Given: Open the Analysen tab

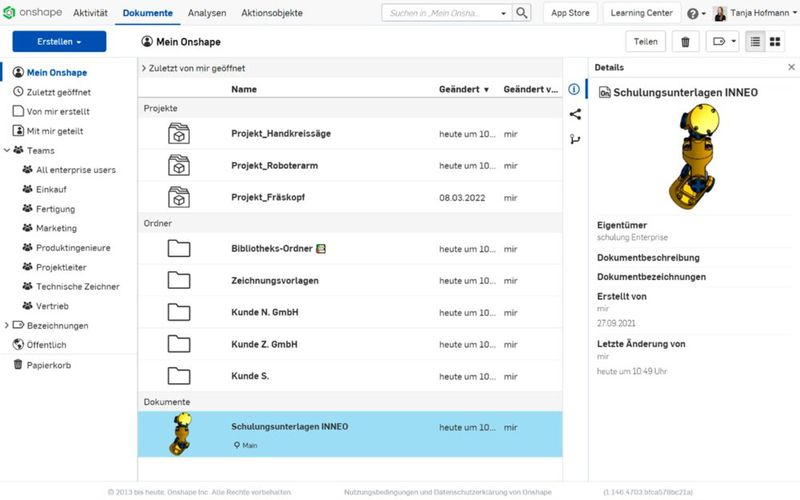Looking at the screenshot, I should (206, 13).
